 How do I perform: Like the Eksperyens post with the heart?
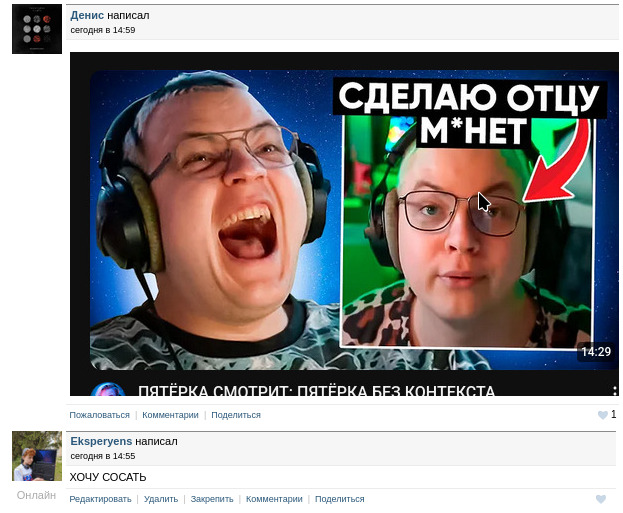pyautogui.click(x=601, y=499)
